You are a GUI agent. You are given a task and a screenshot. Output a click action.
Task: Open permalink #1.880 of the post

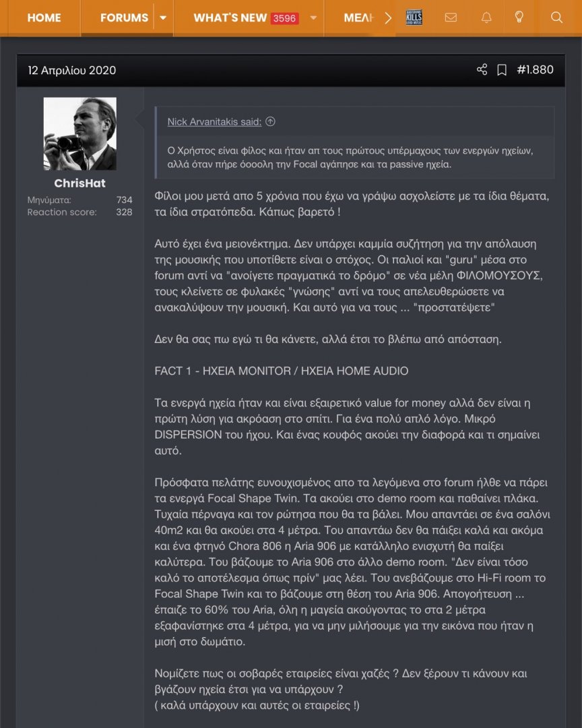[535, 69]
